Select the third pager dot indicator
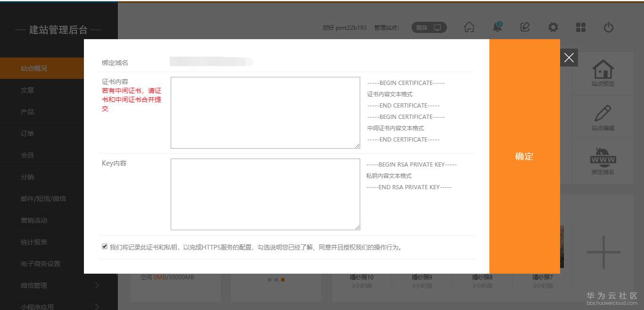Image resolution: width=644 pixels, height=310 pixels. [x=282, y=279]
